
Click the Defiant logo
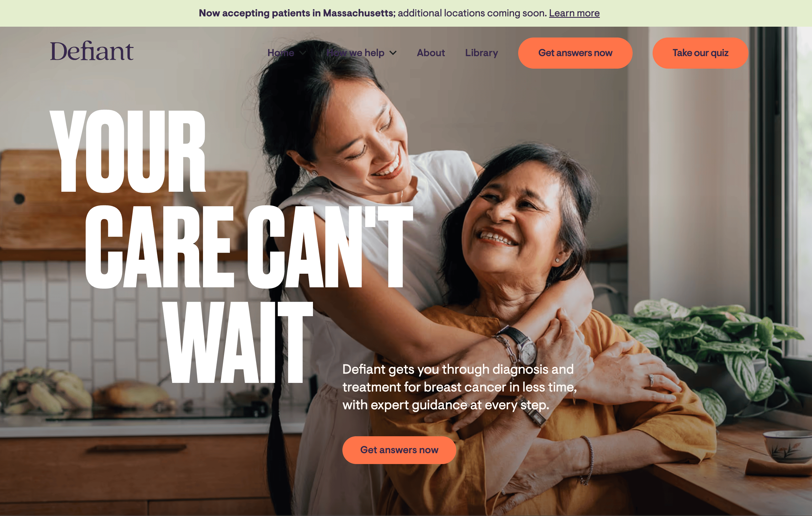[92, 51]
